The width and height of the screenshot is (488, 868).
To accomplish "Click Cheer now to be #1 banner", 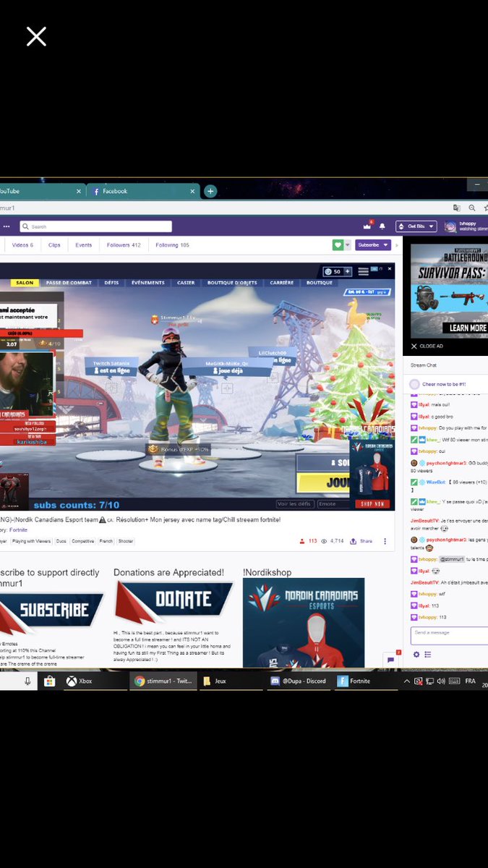I will pyautogui.click(x=442, y=385).
